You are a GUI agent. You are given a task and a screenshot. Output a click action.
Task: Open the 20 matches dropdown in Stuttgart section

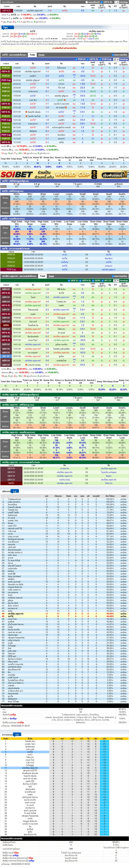coord(116,280)
